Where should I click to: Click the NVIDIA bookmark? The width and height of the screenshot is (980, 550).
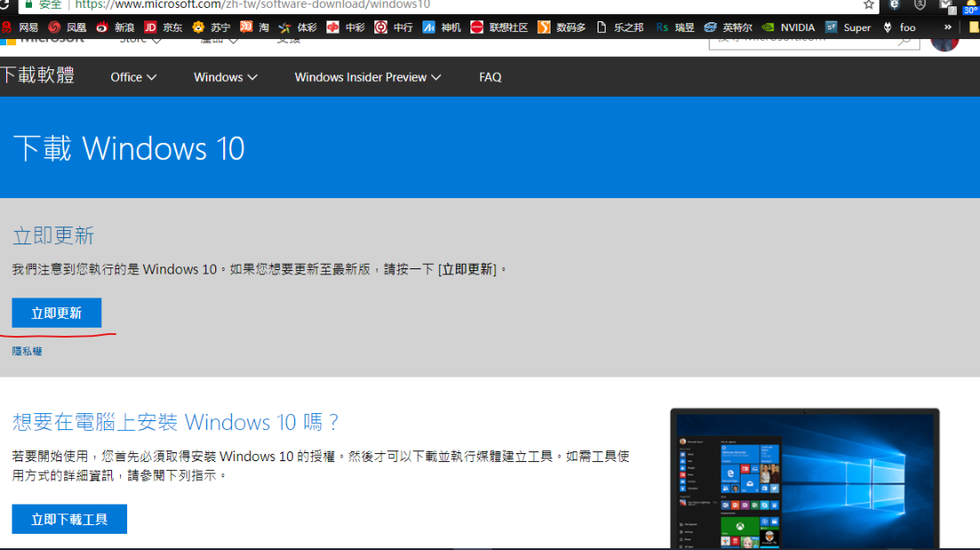[788, 28]
